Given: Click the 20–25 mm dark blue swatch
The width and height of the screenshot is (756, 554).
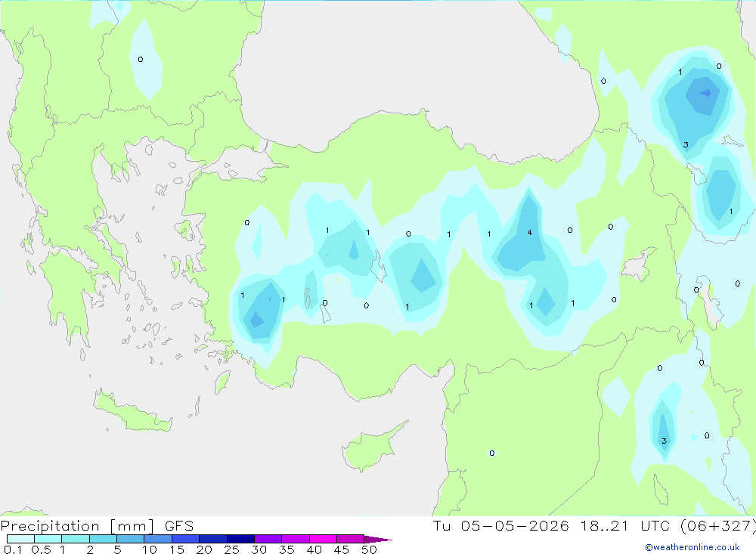Looking at the screenshot, I should [x=212, y=539].
